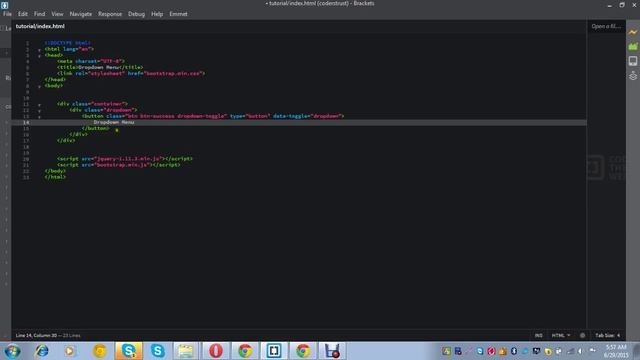This screenshot has height=360, width=640.
Task: Click the DOCTYPE declaration on line 1
Action: pyautogui.click(x=67, y=43)
